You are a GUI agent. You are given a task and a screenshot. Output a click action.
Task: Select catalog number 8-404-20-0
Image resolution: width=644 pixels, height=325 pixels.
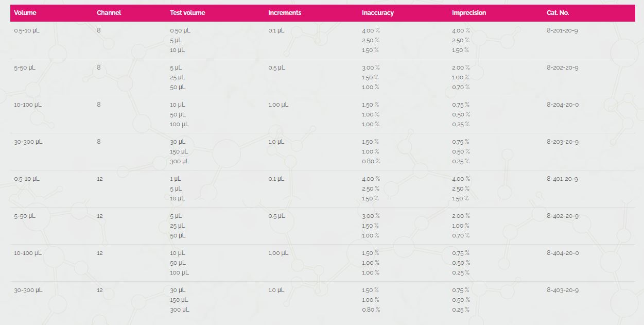[563, 253]
